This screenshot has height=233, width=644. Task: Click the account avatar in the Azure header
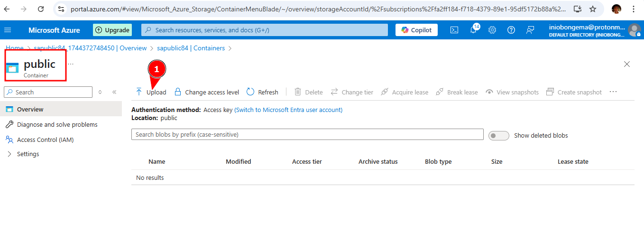pyautogui.click(x=634, y=30)
